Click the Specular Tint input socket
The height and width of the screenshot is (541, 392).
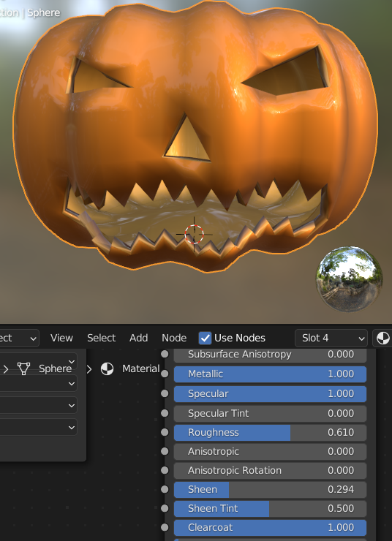(x=165, y=413)
